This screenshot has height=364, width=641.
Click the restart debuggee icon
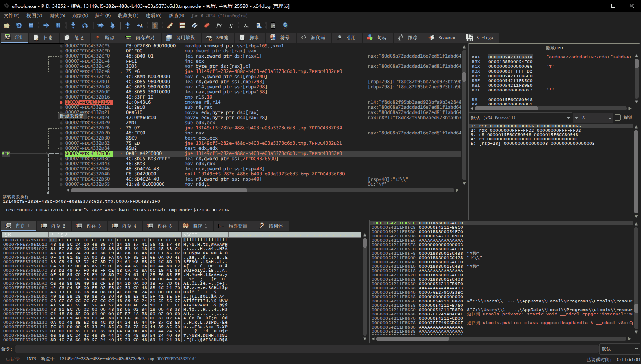(19, 26)
